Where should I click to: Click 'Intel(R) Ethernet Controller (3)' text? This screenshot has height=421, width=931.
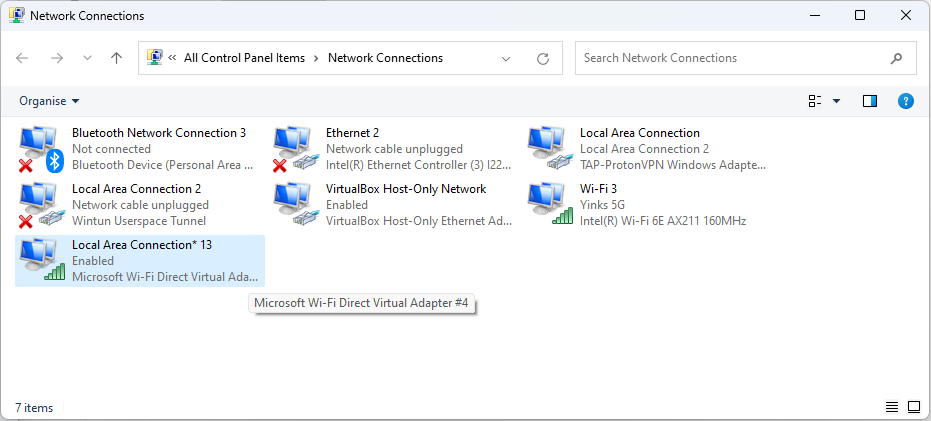[x=418, y=165]
